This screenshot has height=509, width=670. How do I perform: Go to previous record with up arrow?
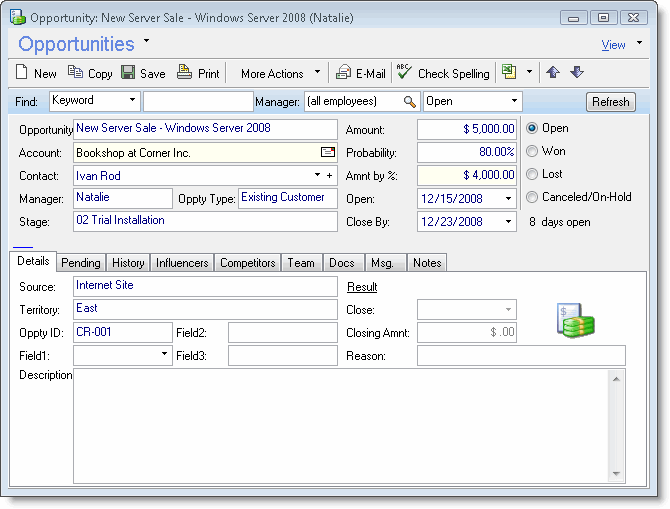(x=553, y=73)
